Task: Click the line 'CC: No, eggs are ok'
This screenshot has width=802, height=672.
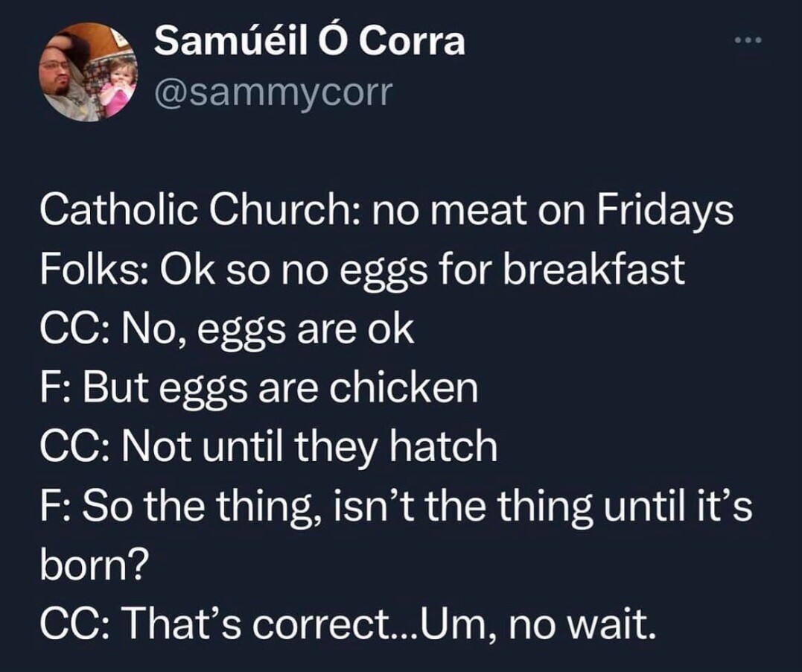Action: coord(226,329)
